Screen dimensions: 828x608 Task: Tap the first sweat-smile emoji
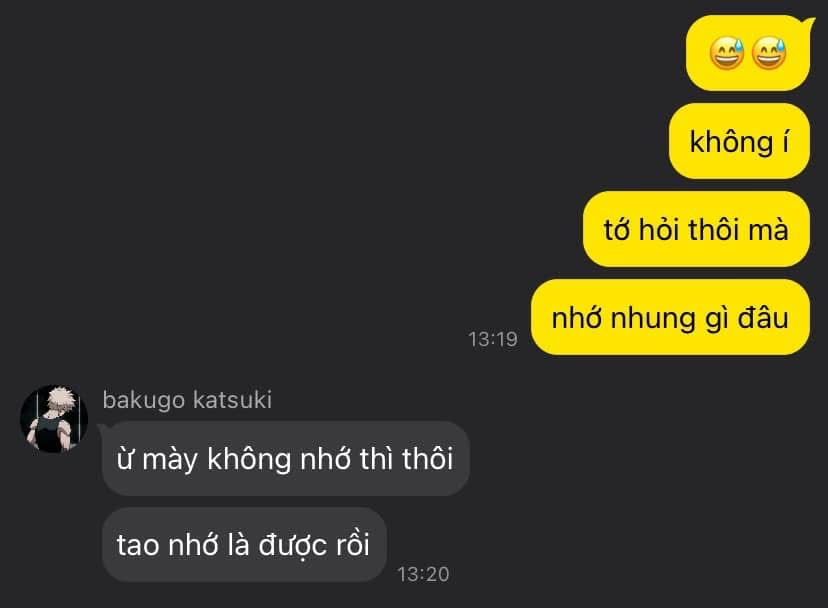click(x=727, y=53)
